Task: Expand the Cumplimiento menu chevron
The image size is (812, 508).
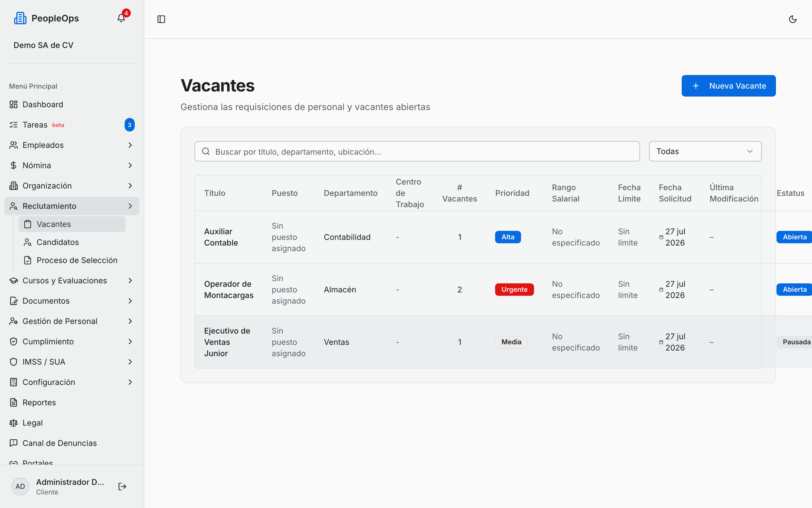Action: [130, 342]
